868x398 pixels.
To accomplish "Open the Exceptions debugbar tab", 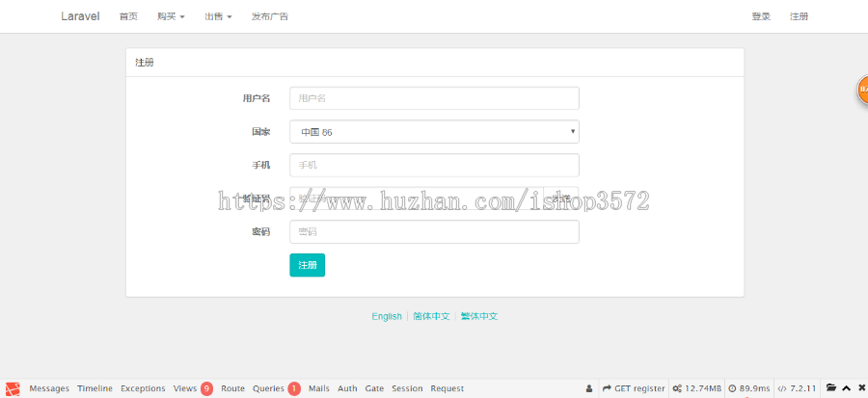I will [143, 388].
